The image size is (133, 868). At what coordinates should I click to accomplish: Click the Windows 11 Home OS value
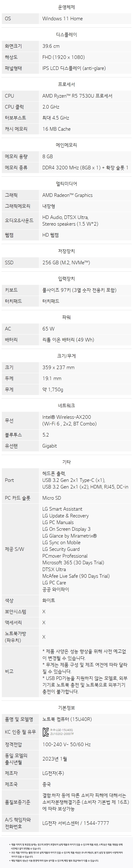(62, 19)
